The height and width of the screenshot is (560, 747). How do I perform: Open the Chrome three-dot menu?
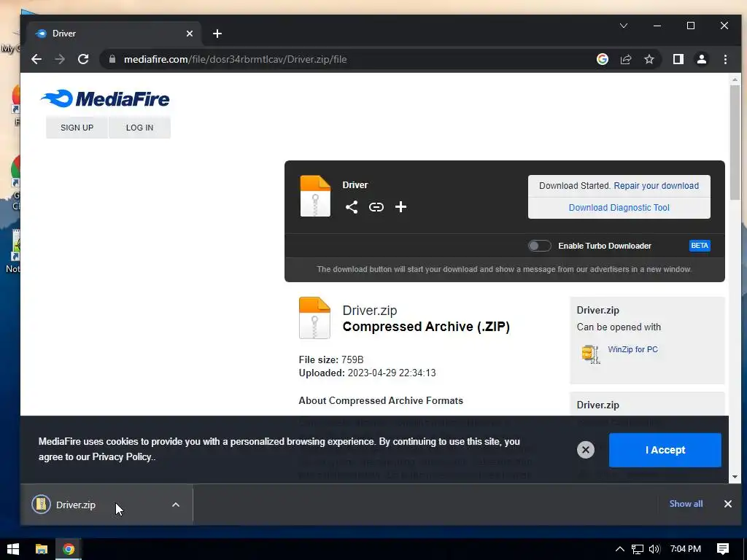pyautogui.click(x=725, y=59)
